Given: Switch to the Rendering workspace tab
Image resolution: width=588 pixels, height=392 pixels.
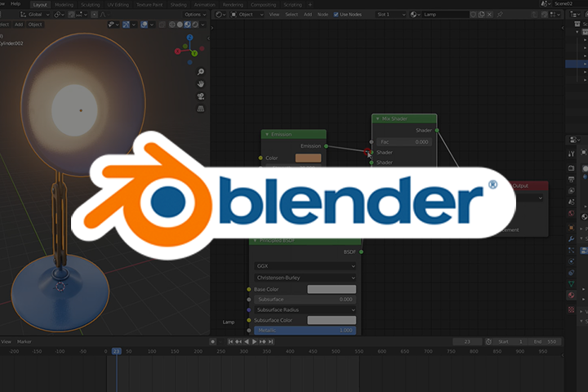Looking at the screenshot, I should 233,5.
